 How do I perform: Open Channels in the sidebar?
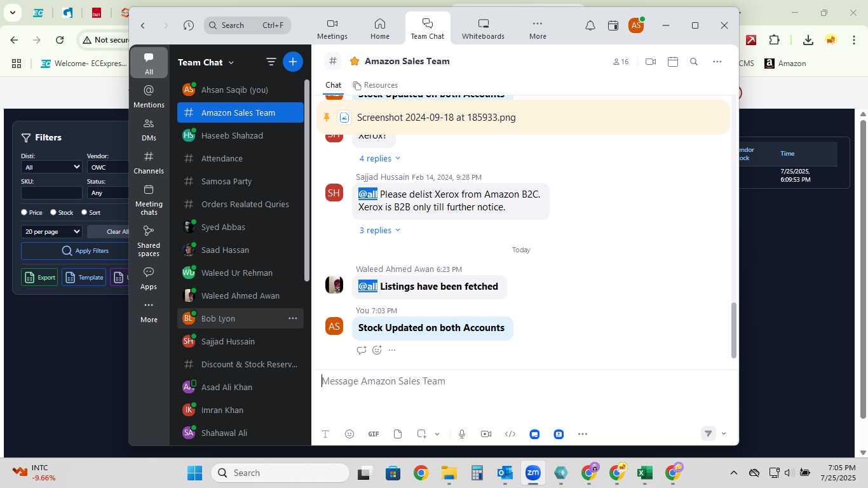(149, 162)
